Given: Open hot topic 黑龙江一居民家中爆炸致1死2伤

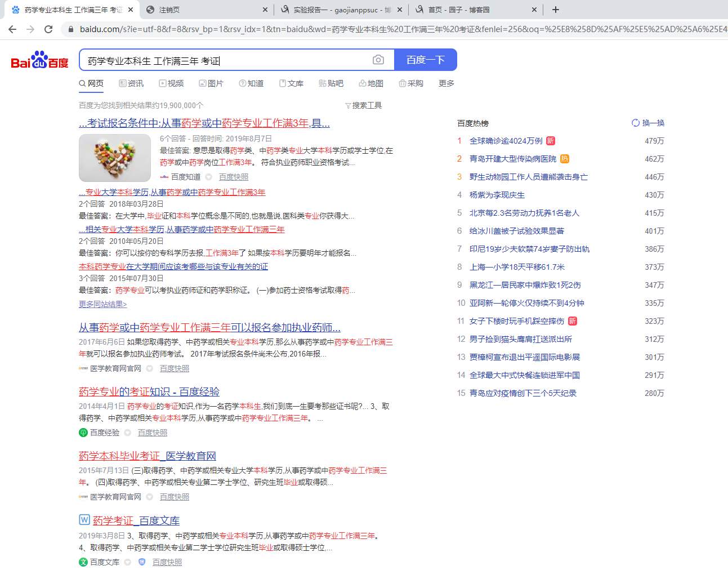Looking at the screenshot, I should coord(525,285).
